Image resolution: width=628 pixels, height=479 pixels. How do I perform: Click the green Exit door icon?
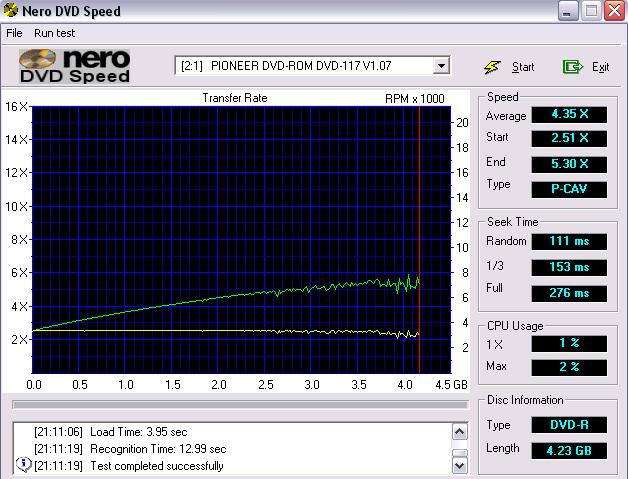click(572, 66)
